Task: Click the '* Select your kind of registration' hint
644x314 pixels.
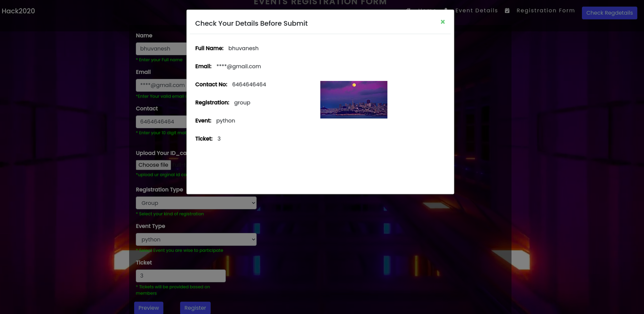Action: pyautogui.click(x=170, y=214)
